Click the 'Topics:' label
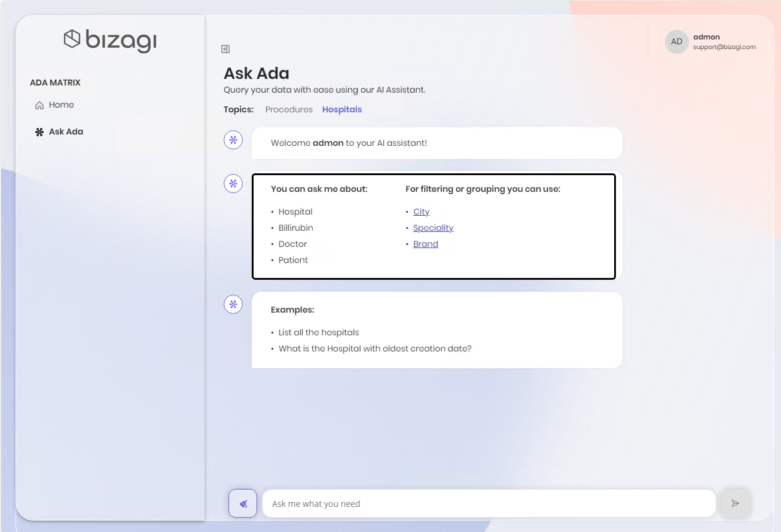 239,110
